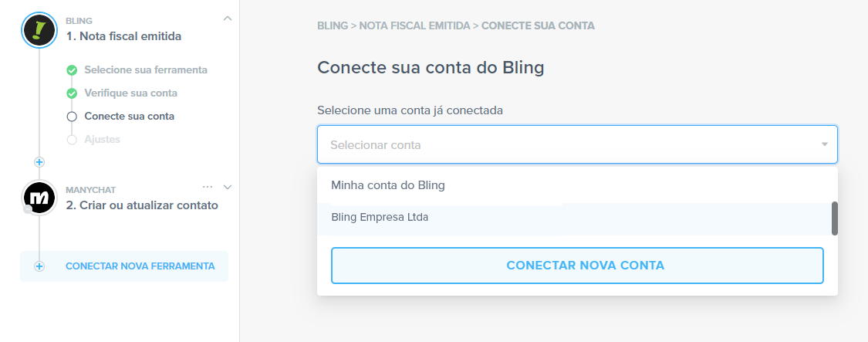Screen dimensions: 868x342
Task: Go to Nota Fiscal Emitida breadcrumb
Action: click(x=415, y=25)
